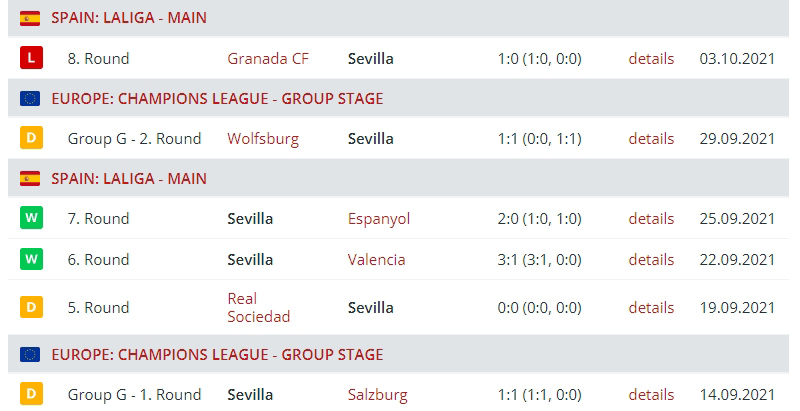Open details for the Sevilla vs Espanyol match

(651, 219)
